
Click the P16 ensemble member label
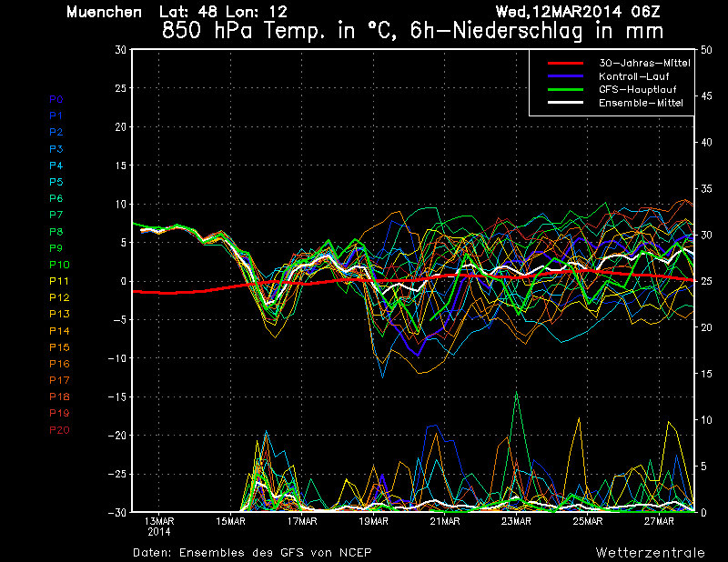coord(59,364)
